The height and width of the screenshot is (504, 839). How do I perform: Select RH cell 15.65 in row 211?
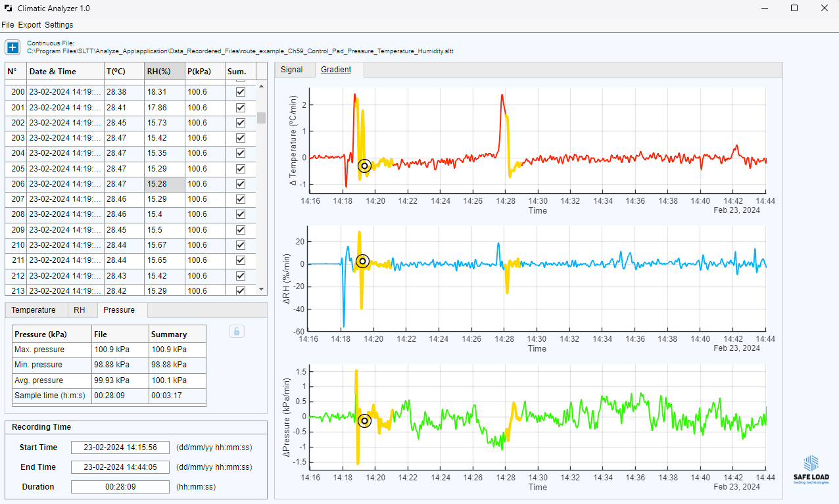click(164, 260)
